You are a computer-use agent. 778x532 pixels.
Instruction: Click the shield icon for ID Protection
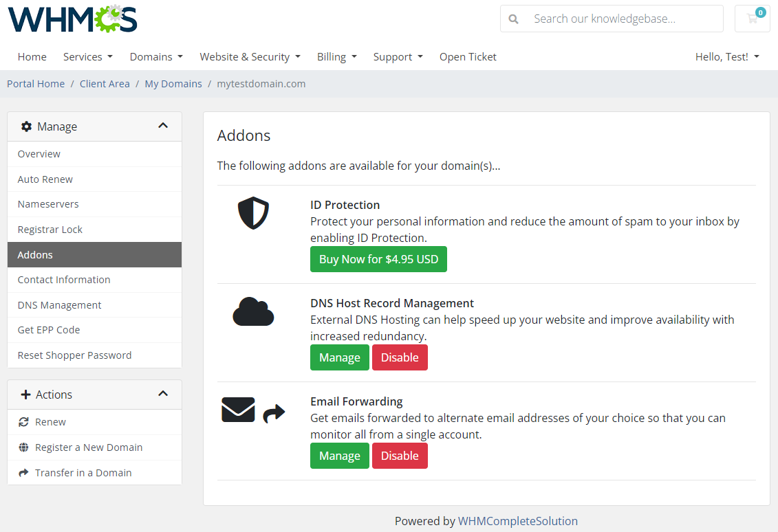pyautogui.click(x=253, y=213)
